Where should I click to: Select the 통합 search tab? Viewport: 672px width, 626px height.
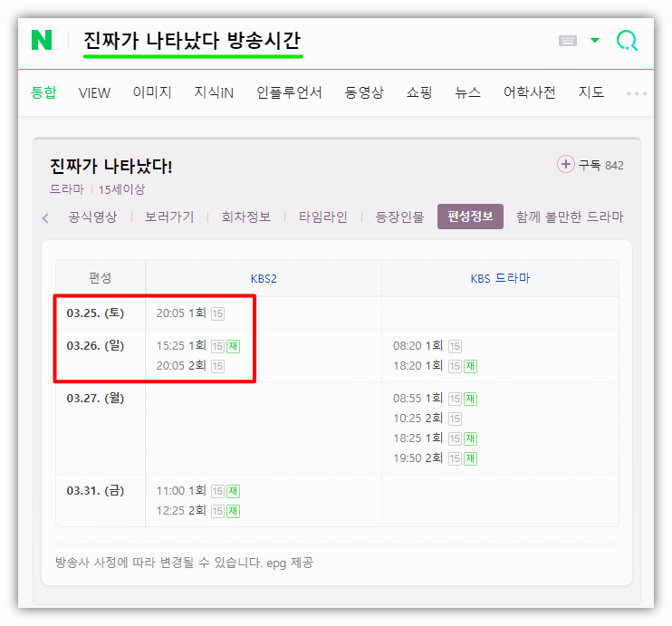43,92
